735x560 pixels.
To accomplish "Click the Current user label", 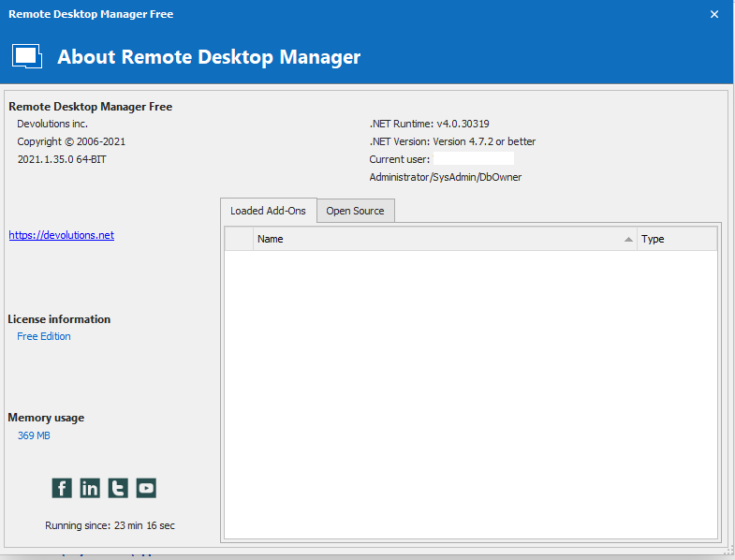I will click(400, 159).
